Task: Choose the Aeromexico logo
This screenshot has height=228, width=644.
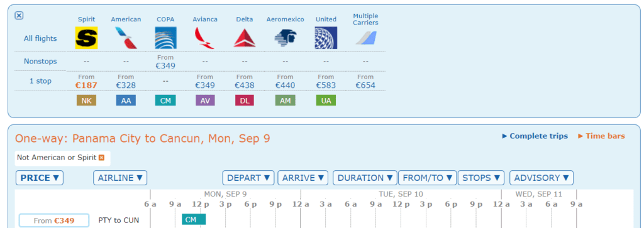Action: click(285, 38)
